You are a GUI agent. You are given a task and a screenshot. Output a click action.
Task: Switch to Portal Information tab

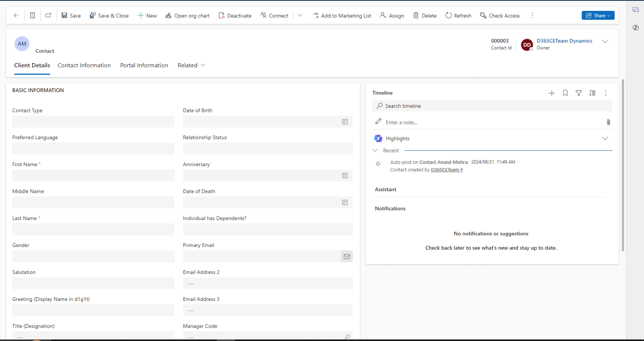click(x=144, y=65)
